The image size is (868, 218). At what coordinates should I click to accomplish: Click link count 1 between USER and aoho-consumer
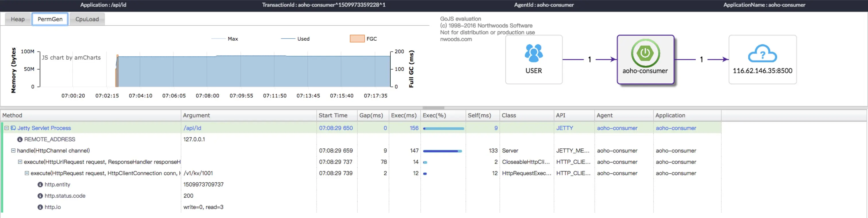(589, 60)
